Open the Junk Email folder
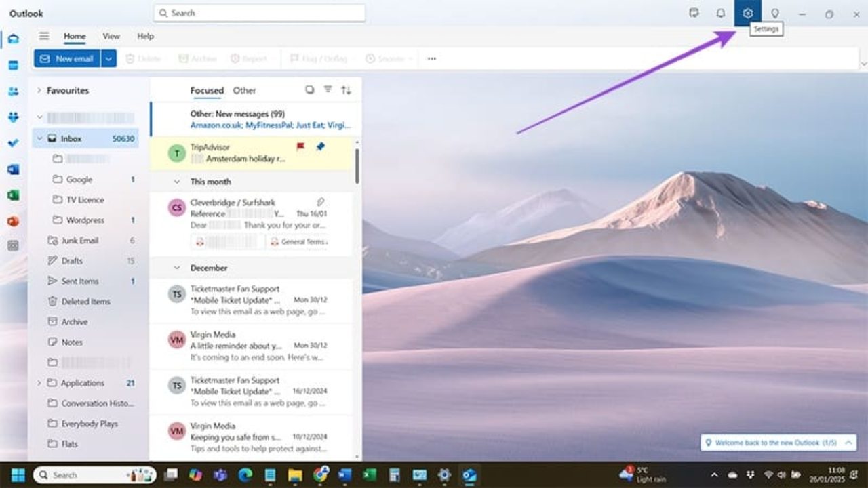Viewport: 868px width, 488px height. click(x=80, y=240)
